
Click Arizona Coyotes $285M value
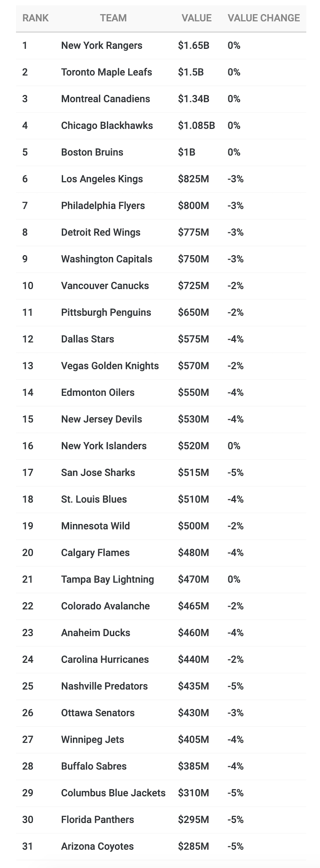tap(193, 846)
